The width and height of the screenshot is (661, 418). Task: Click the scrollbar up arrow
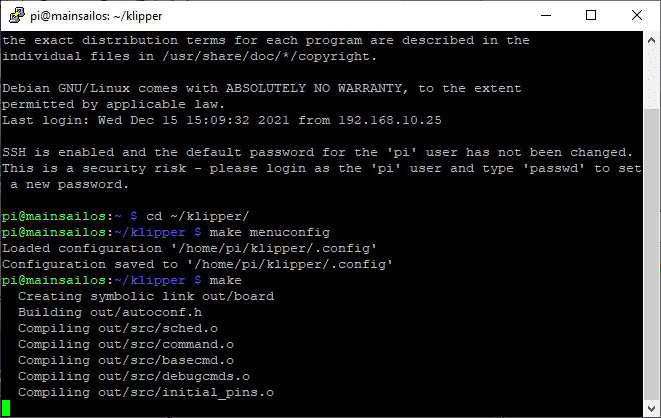click(651, 40)
